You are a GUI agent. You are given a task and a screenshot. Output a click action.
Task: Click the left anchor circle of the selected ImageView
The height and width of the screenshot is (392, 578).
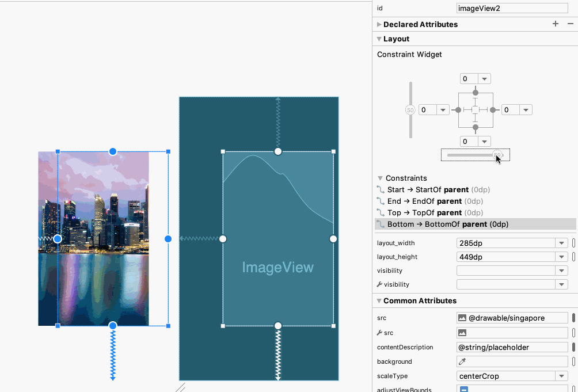57,238
